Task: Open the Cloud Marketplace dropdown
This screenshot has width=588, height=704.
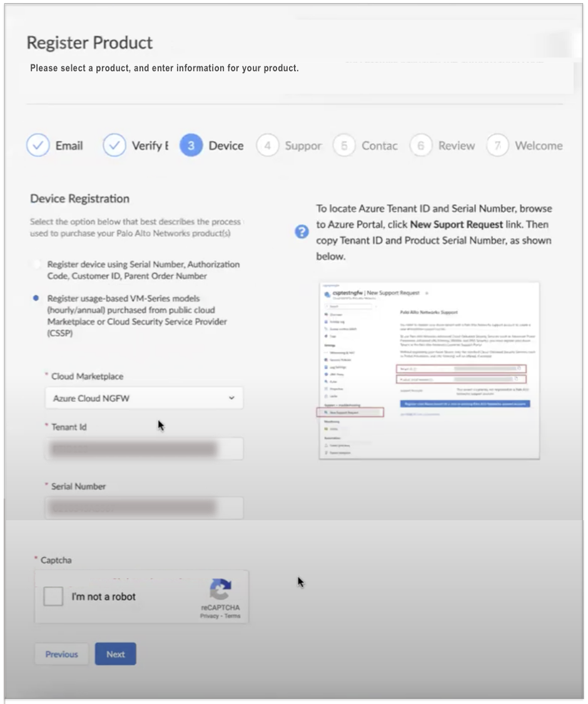Action: click(x=144, y=398)
